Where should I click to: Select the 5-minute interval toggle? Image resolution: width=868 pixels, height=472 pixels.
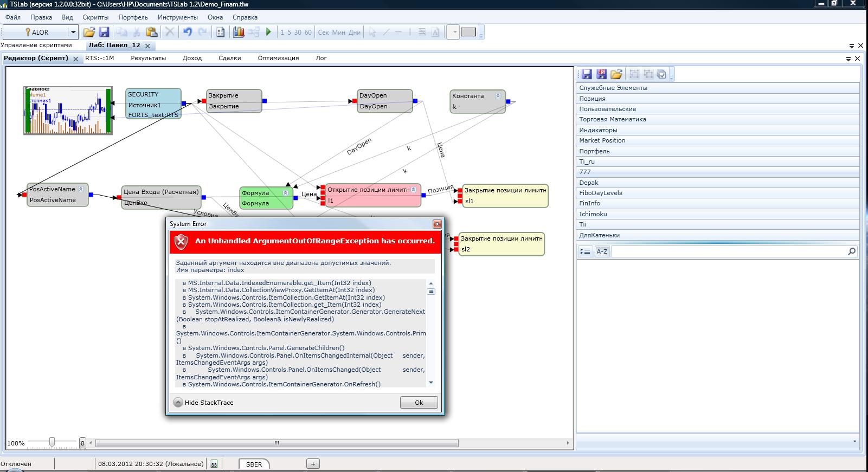pos(289,33)
